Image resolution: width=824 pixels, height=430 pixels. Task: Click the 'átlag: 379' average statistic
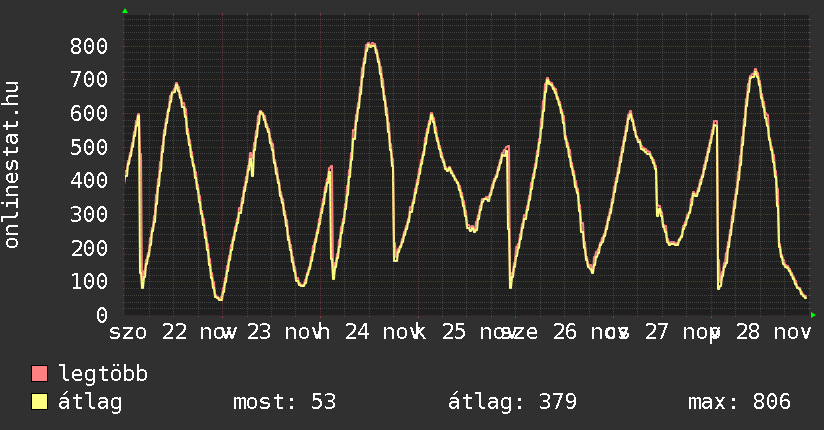click(513, 403)
